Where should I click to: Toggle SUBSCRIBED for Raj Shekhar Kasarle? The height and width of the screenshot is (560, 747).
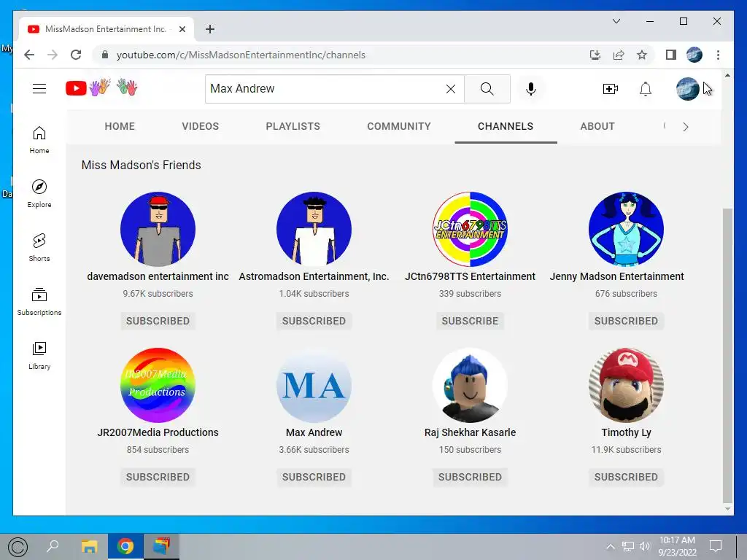coord(470,477)
